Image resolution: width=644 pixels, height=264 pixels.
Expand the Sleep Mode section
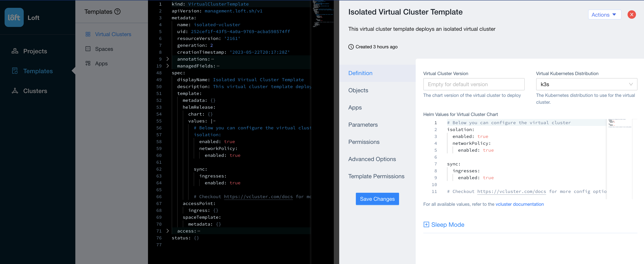click(x=426, y=224)
